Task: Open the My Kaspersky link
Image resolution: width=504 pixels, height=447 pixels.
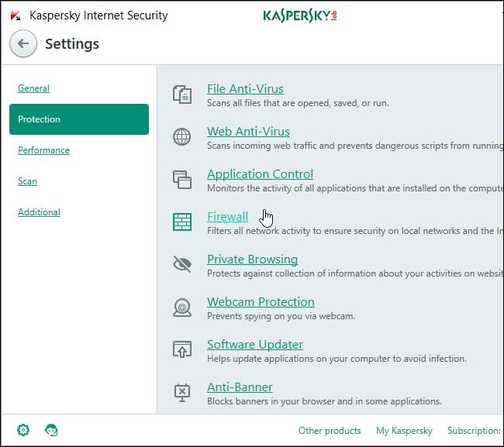Action: [x=404, y=430]
